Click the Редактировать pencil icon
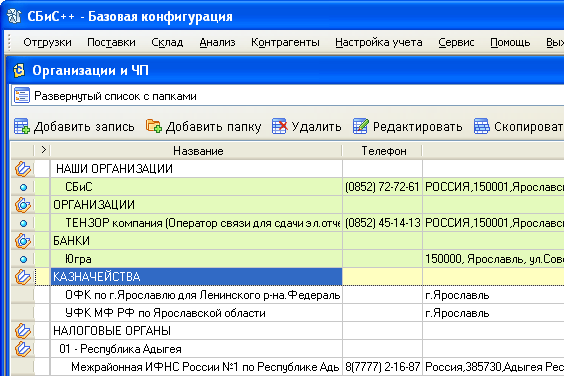 (361, 126)
